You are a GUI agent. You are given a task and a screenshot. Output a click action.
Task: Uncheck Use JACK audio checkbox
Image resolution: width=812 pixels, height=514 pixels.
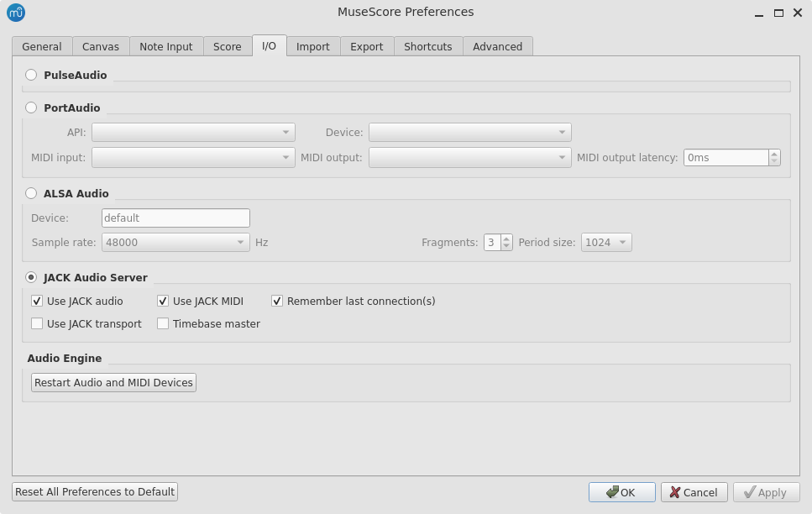pos(37,301)
